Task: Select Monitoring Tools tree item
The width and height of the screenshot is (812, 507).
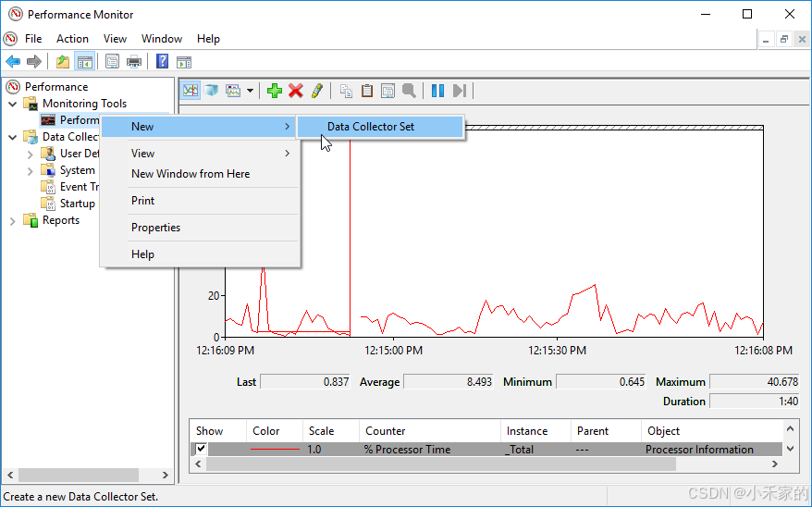Action: pyautogui.click(x=84, y=104)
